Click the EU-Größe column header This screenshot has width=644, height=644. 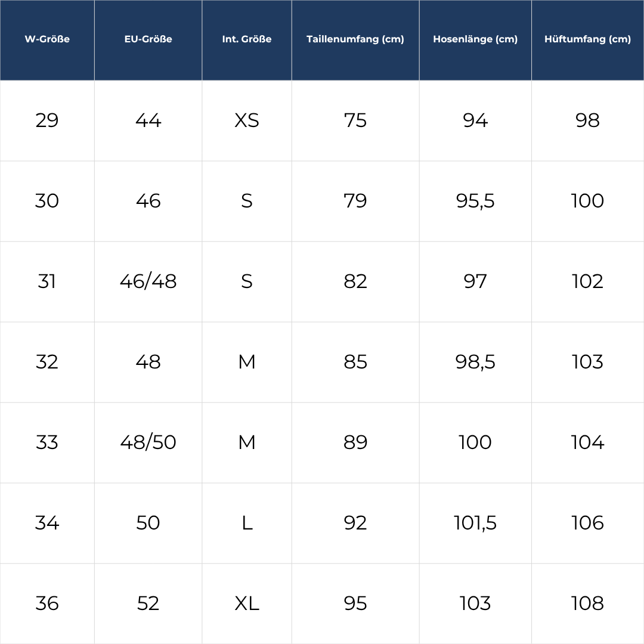click(x=148, y=39)
